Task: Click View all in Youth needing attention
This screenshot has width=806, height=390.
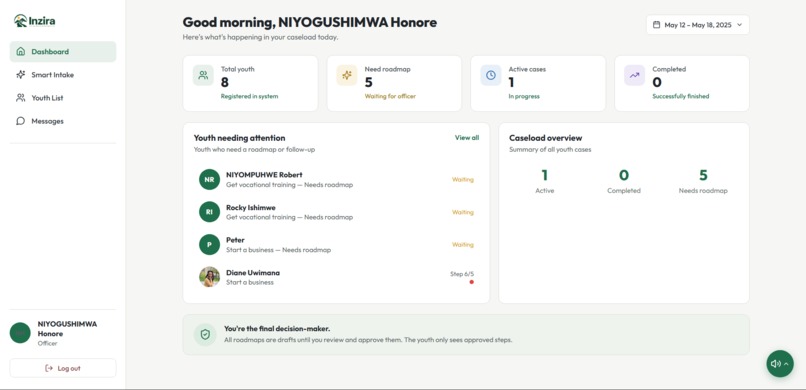Action: (x=467, y=138)
